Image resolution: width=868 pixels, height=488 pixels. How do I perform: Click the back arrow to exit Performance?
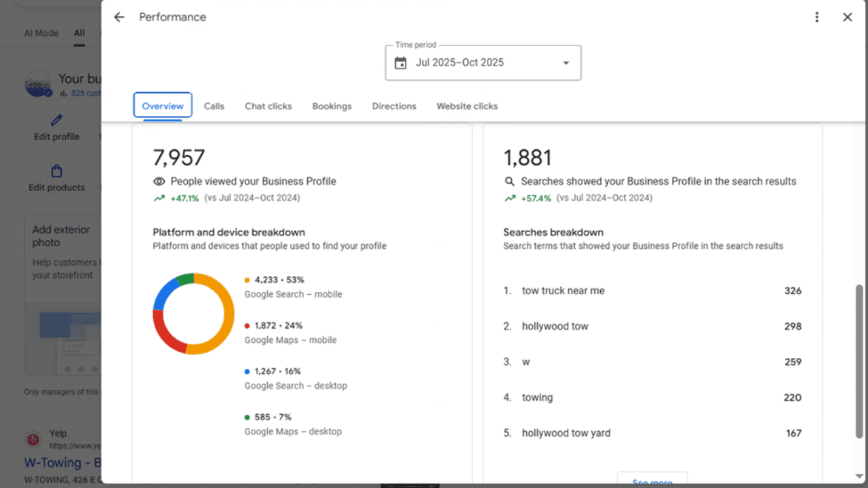pos(119,17)
